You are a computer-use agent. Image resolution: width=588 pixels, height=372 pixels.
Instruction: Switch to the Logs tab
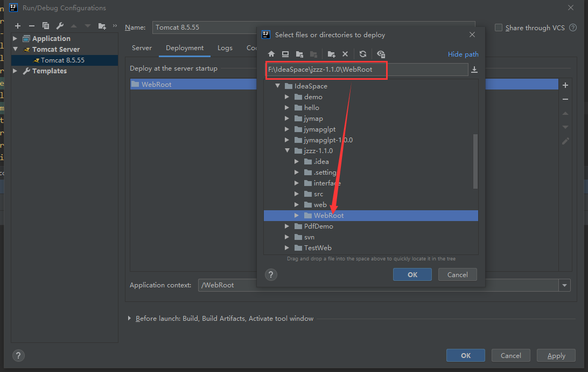tap(225, 48)
